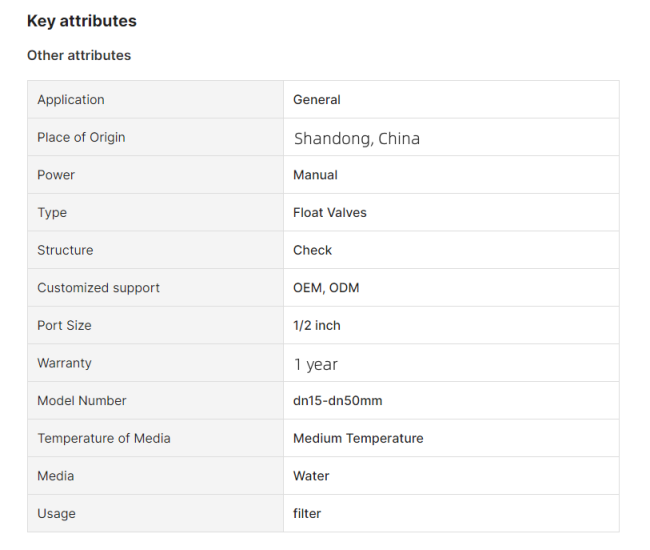Click the Power label cell
650x550 pixels.
(155, 175)
